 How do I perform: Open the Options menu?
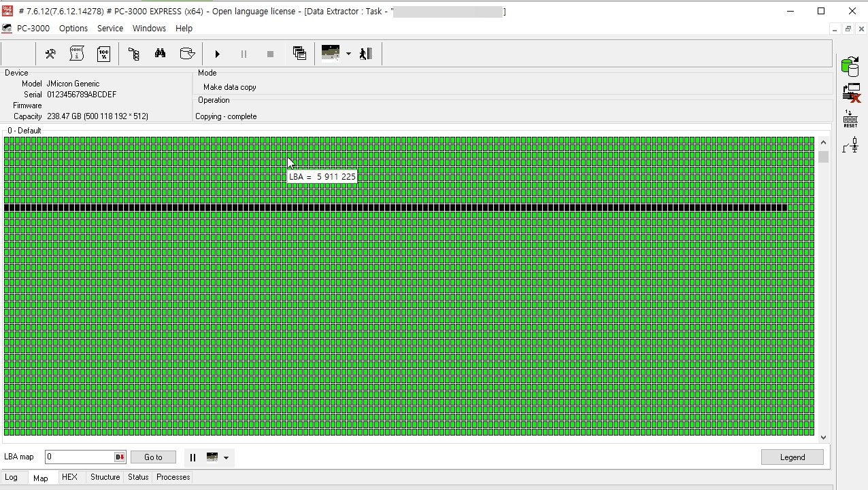(73, 29)
